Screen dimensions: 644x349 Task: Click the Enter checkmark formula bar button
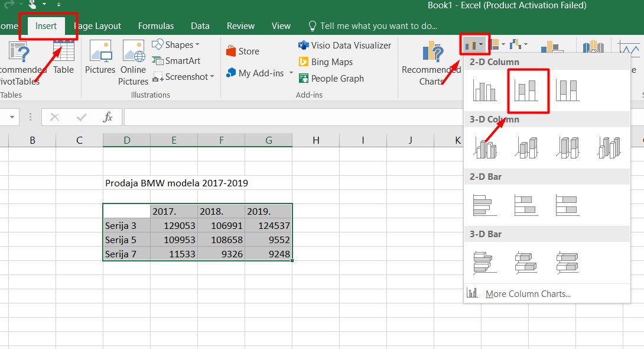pyautogui.click(x=82, y=117)
